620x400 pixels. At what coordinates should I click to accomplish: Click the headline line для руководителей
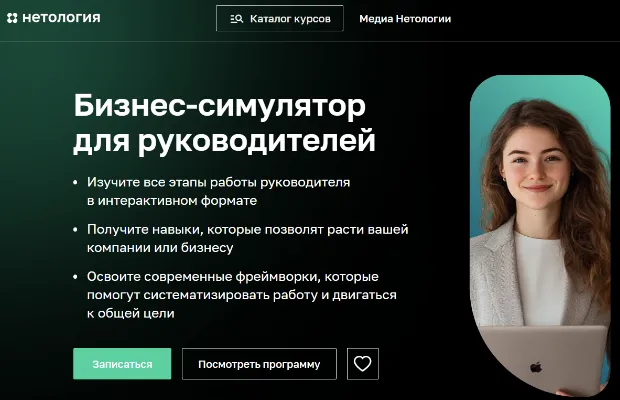pyautogui.click(x=224, y=141)
